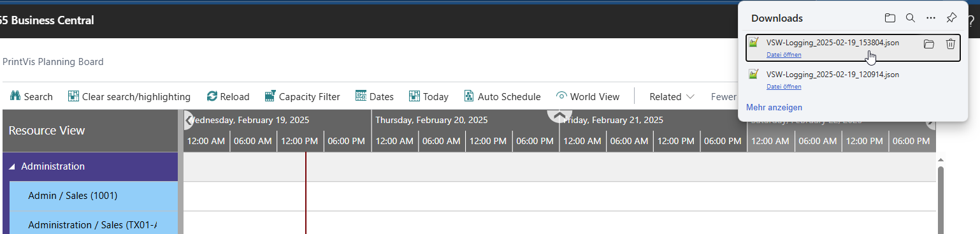The image size is (980, 234).
Task: Run Auto Schedule
Action: (x=502, y=96)
